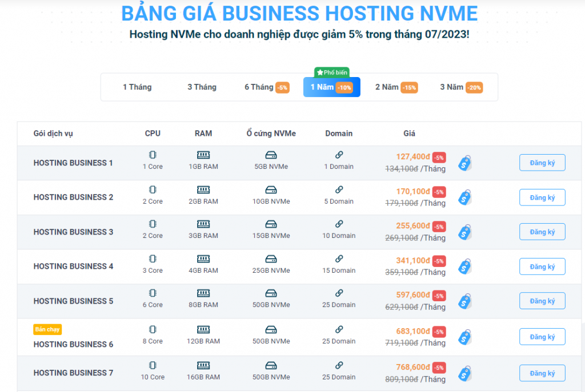Select the 3 Tháng billing tab
The height and width of the screenshot is (392, 585).
coord(202,87)
